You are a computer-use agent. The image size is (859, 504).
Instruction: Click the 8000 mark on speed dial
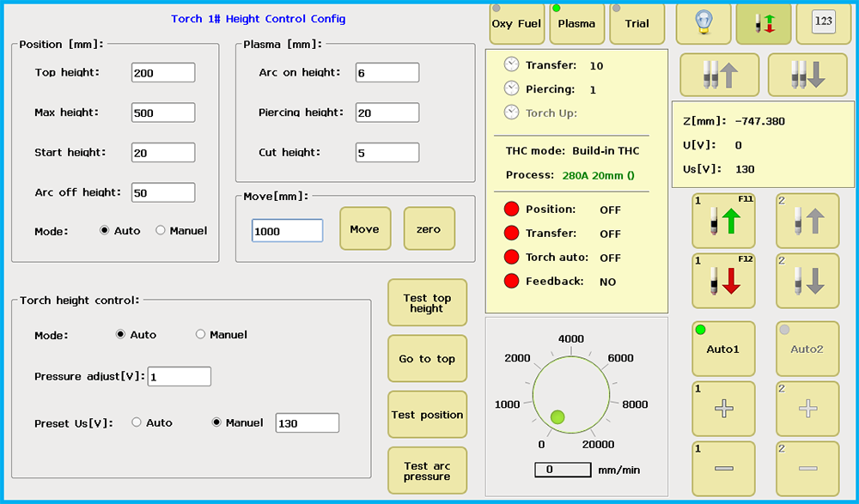click(635, 404)
